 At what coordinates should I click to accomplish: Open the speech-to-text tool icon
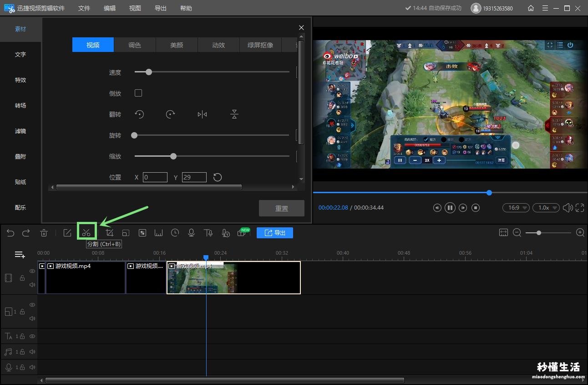(x=225, y=233)
